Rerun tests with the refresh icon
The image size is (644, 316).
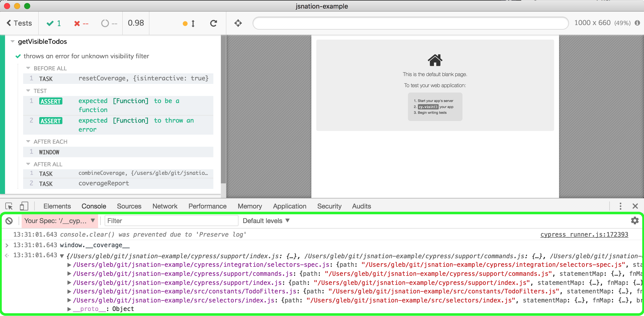click(x=214, y=23)
